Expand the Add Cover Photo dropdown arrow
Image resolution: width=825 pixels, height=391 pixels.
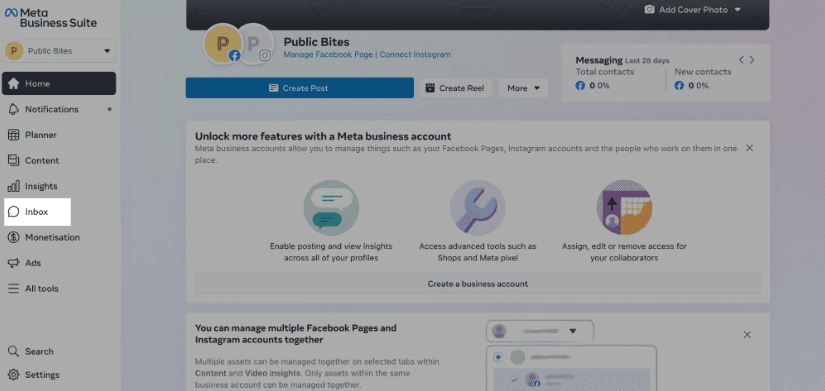tap(738, 10)
